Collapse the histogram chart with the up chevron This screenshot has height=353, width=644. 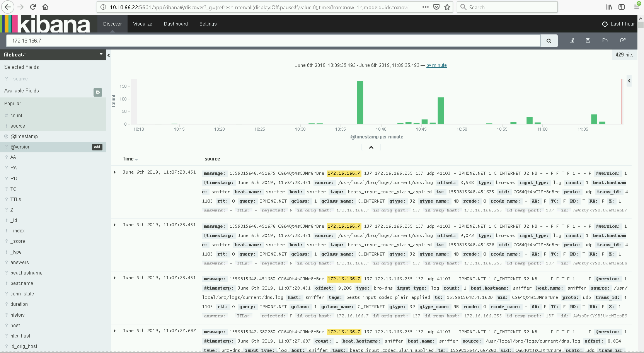371,147
